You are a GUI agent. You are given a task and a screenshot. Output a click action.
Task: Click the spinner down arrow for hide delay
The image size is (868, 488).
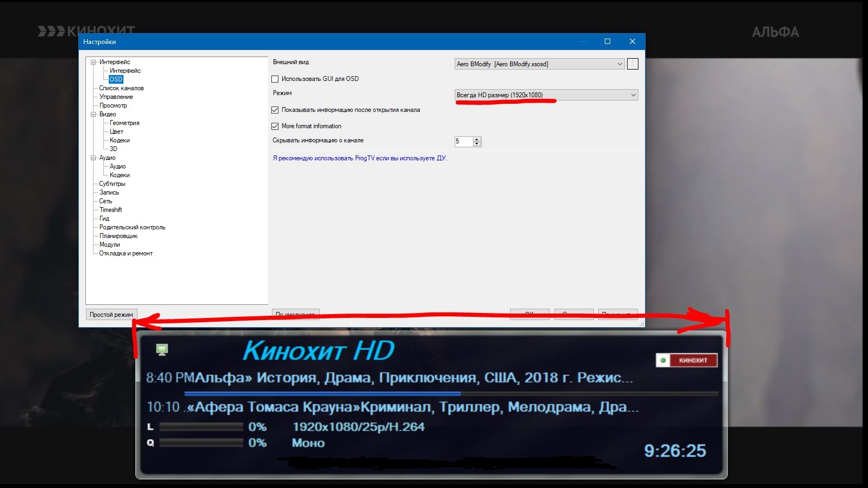click(x=477, y=144)
